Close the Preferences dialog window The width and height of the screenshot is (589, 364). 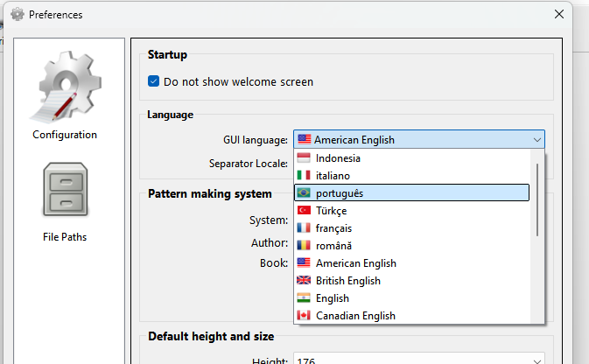click(559, 14)
